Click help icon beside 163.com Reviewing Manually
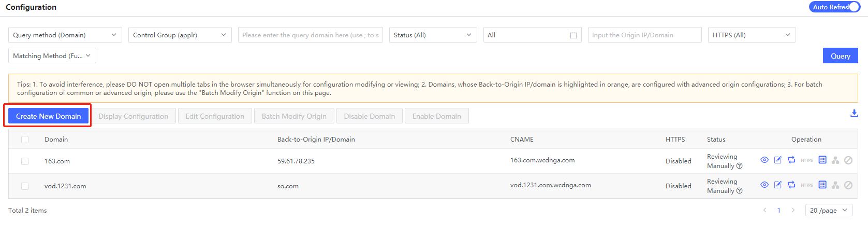The height and width of the screenshot is (236, 868). 739,166
